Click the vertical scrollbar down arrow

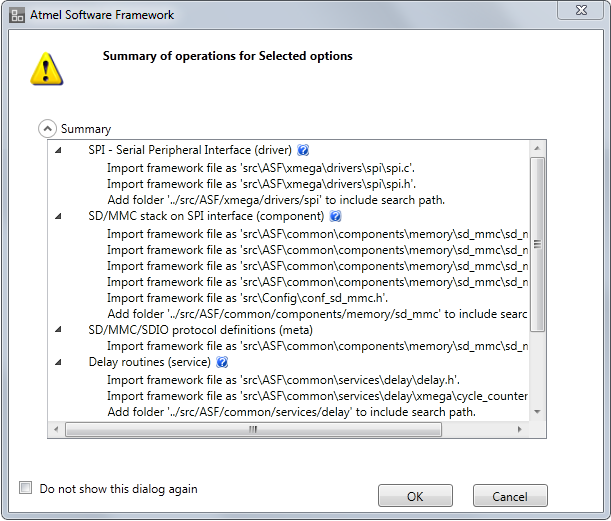coord(537,412)
